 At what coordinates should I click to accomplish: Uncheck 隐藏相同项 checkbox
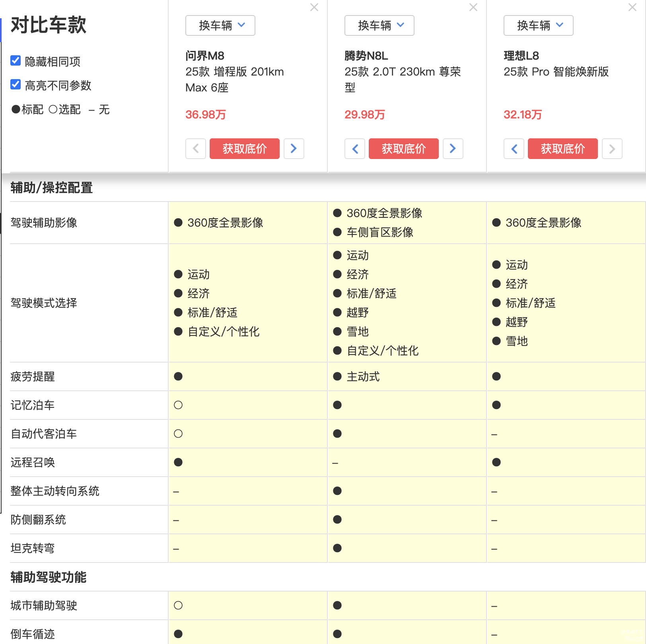(x=16, y=60)
